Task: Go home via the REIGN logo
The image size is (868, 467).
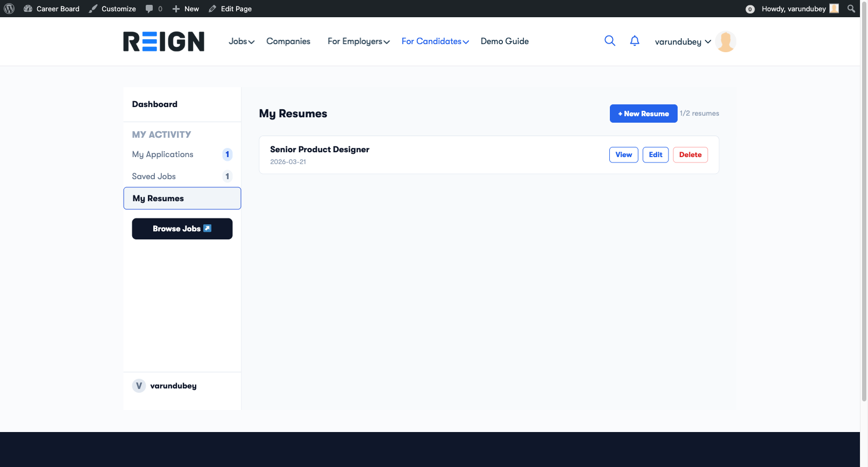Action: point(163,41)
